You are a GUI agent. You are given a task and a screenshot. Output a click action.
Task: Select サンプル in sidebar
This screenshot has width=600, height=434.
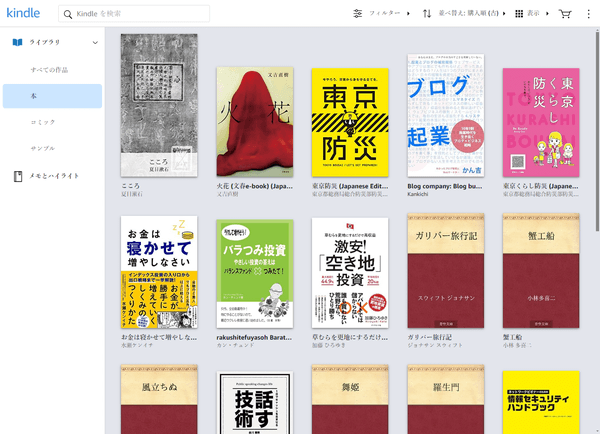(43, 146)
